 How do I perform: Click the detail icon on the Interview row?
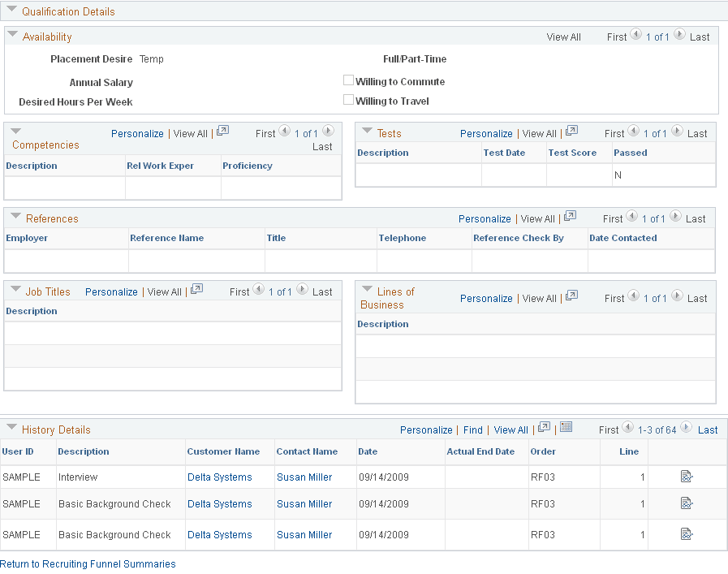[687, 477]
